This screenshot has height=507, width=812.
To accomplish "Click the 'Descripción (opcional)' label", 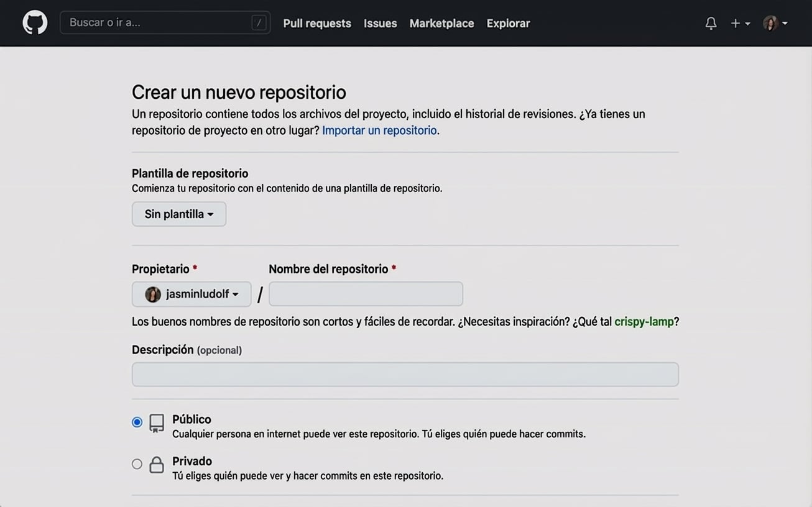I will click(187, 350).
